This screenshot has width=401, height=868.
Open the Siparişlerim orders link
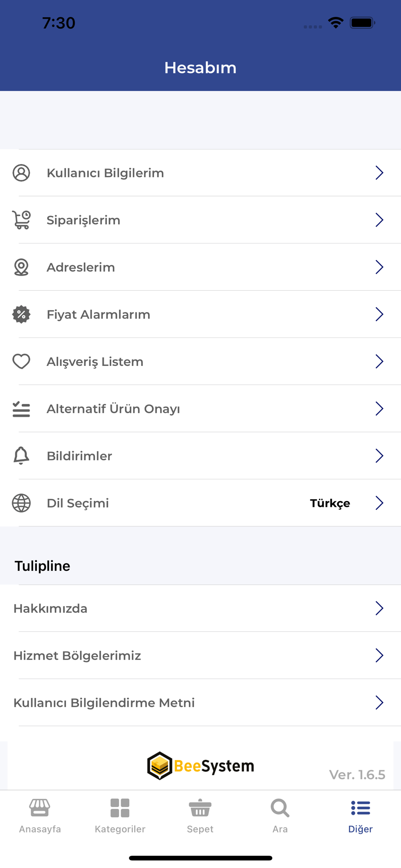click(x=83, y=220)
